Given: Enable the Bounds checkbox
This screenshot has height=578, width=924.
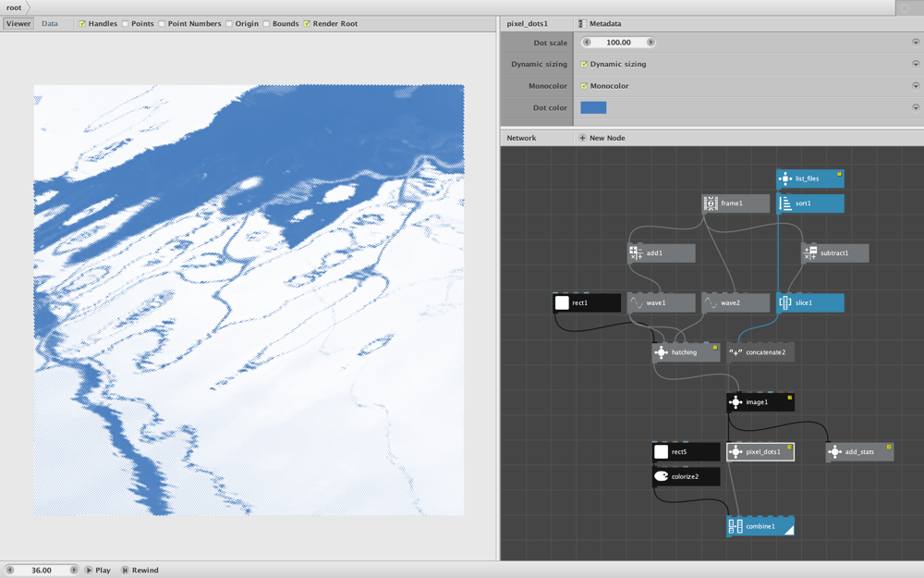Looking at the screenshot, I should pyautogui.click(x=266, y=24).
